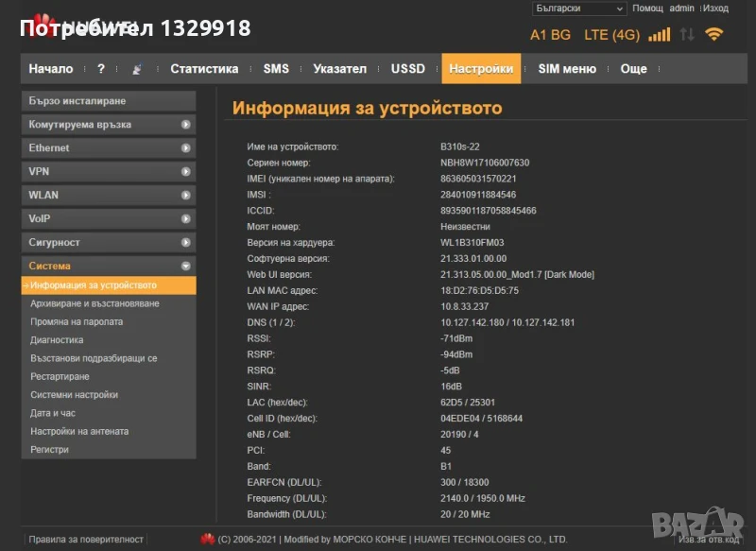The width and height of the screenshot is (756, 551).
Task: Open the USSD tab
Action: 408,69
